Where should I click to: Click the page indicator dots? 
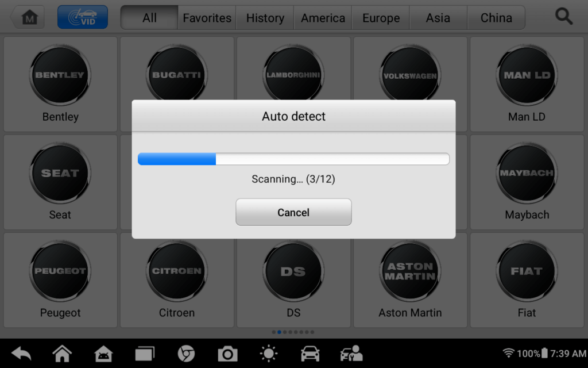click(x=293, y=332)
